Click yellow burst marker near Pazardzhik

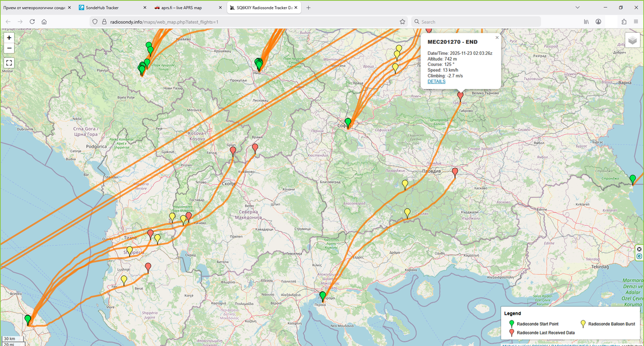(405, 184)
